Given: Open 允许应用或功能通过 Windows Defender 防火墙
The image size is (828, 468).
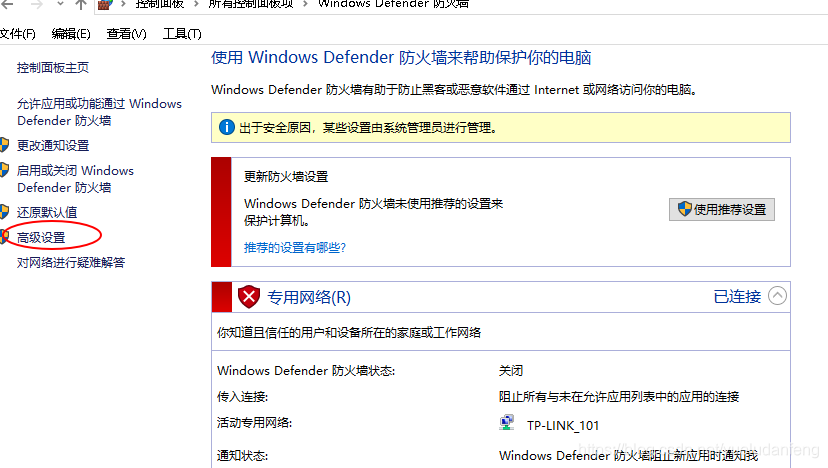Looking at the screenshot, I should (x=99, y=112).
